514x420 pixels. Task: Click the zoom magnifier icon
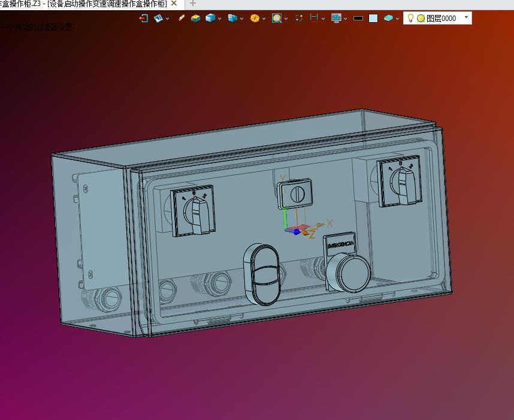pyautogui.click(x=277, y=18)
